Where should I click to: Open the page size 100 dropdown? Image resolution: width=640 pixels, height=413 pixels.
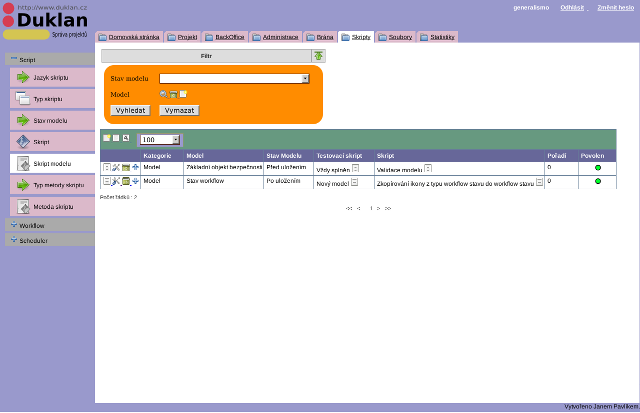pyautogui.click(x=176, y=140)
